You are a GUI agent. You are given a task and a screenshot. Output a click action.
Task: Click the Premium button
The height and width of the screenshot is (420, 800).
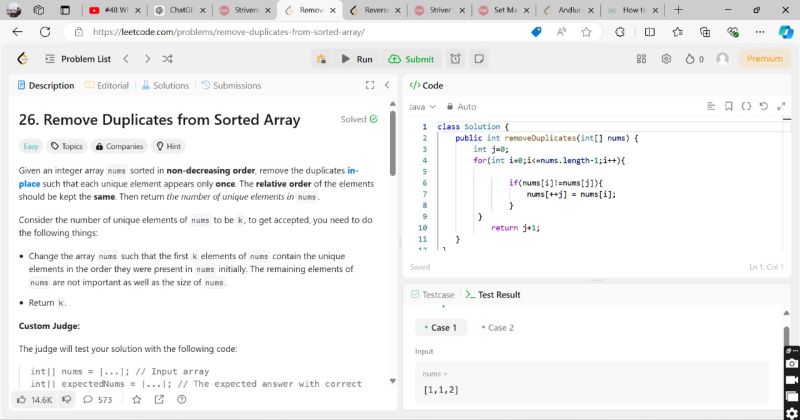pos(764,59)
